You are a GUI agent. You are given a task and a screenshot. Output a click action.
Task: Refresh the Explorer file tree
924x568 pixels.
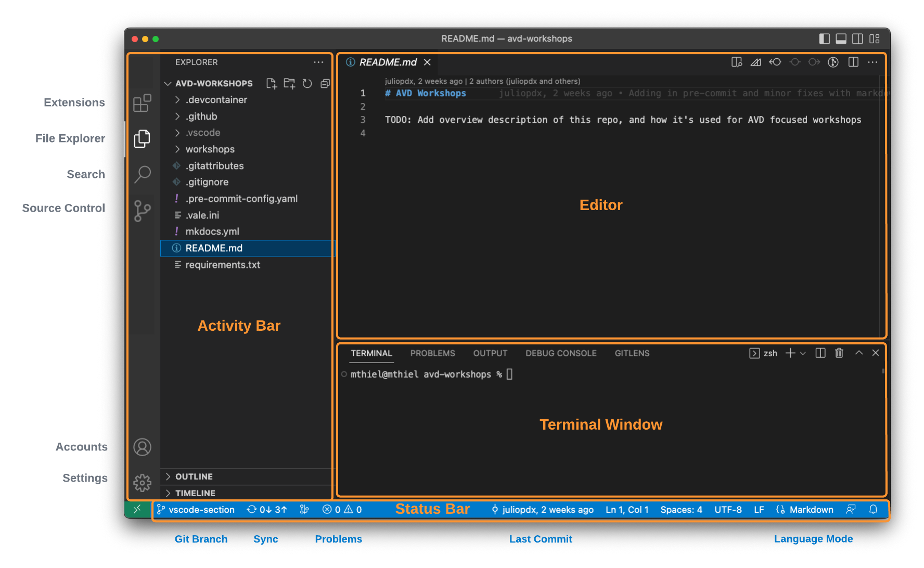pos(307,84)
